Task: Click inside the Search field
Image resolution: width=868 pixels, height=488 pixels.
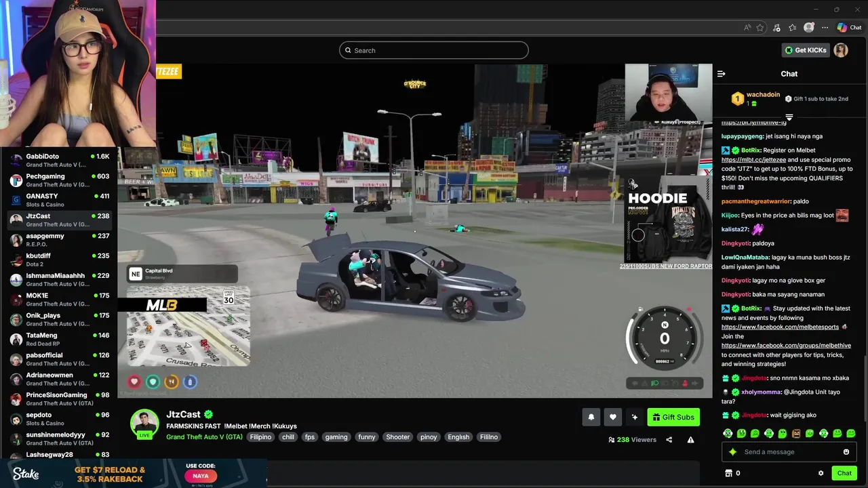Action: pos(434,50)
